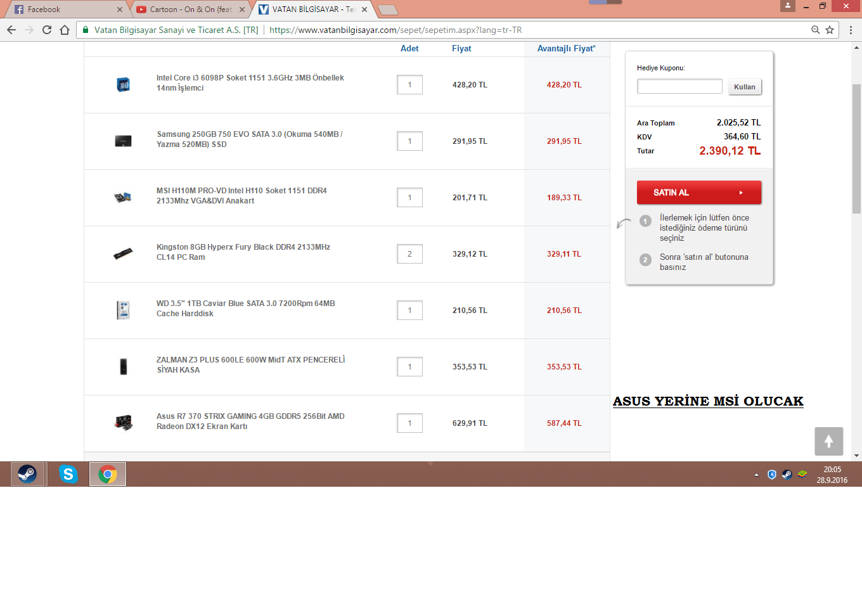Click the Steam tray icon
Image resolution: width=862 pixels, height=616 pixels.
(787, 474)
